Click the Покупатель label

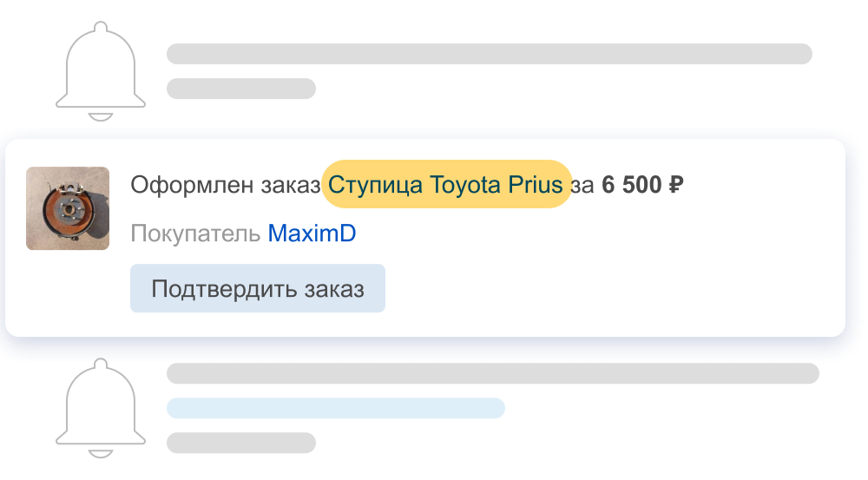tap(195, 233)
